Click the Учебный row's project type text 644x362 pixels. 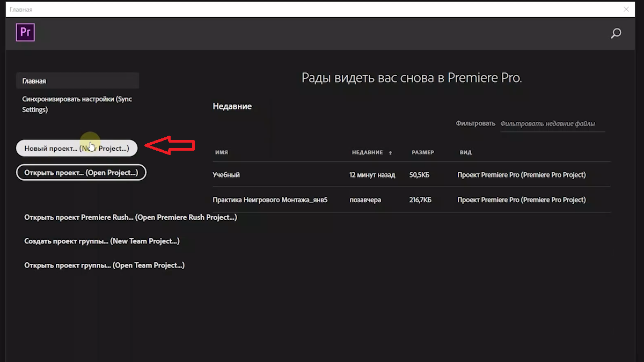[522, 175]
